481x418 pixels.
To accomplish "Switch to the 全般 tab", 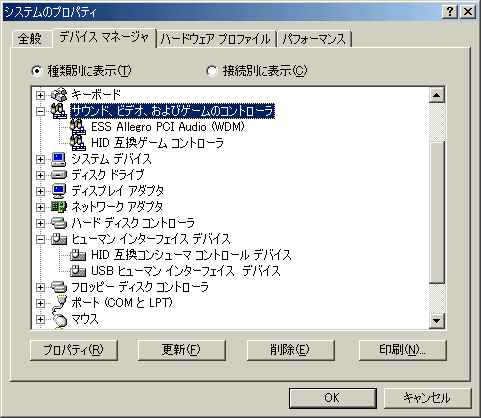I will point(30,39).
